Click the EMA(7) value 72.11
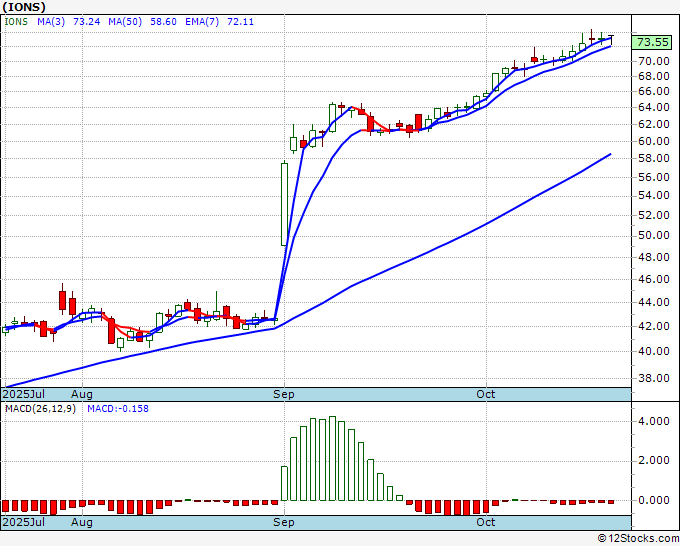 (x=240, y=22)
